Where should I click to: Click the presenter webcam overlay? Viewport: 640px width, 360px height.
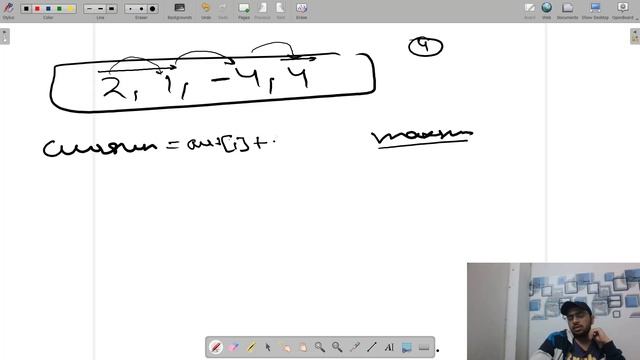pos(553,311)
